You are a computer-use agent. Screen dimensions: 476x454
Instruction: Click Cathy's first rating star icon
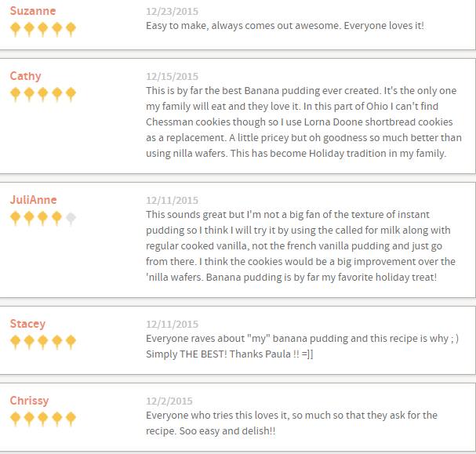pyautogui.click(x=15, y=94)
